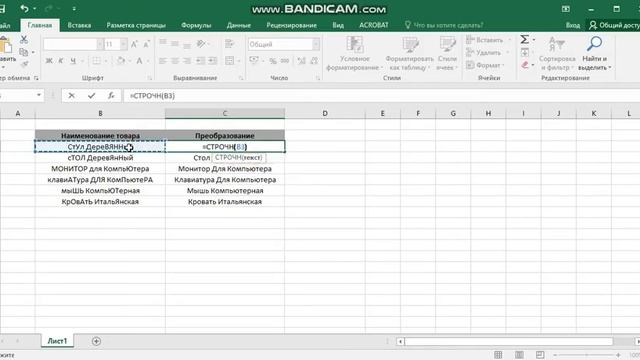
Task: Increase font size with large A icon
Action: coord(134,44)
